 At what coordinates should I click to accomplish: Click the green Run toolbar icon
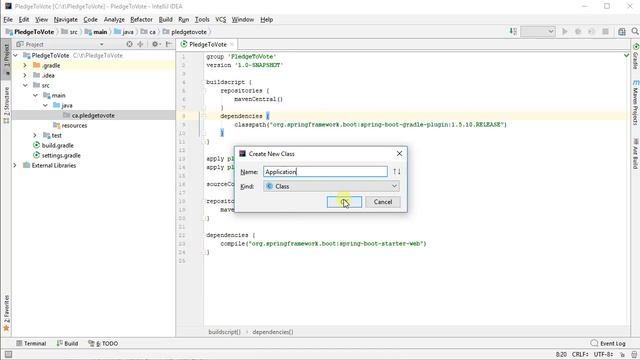tap(565, 31)
